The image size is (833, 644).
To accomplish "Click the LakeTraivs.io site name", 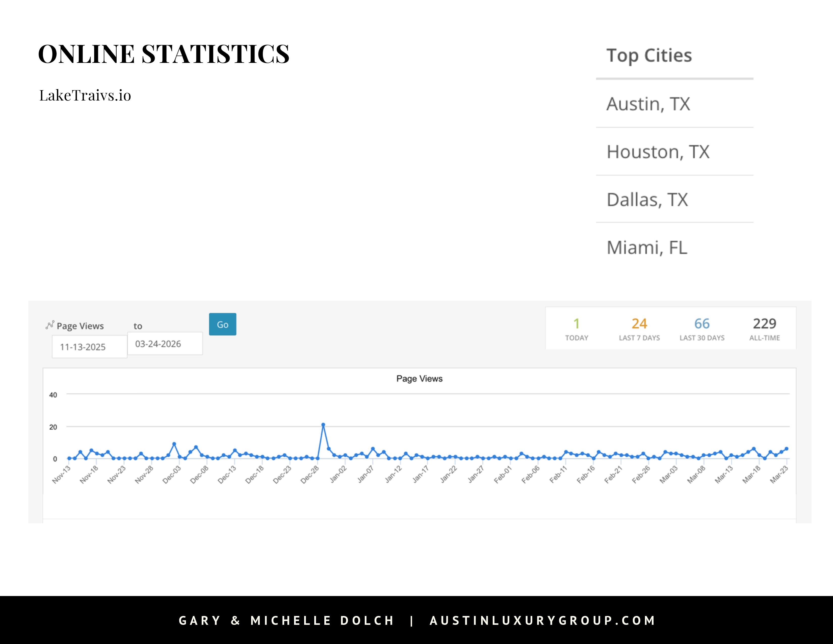I will coord(85,95).
